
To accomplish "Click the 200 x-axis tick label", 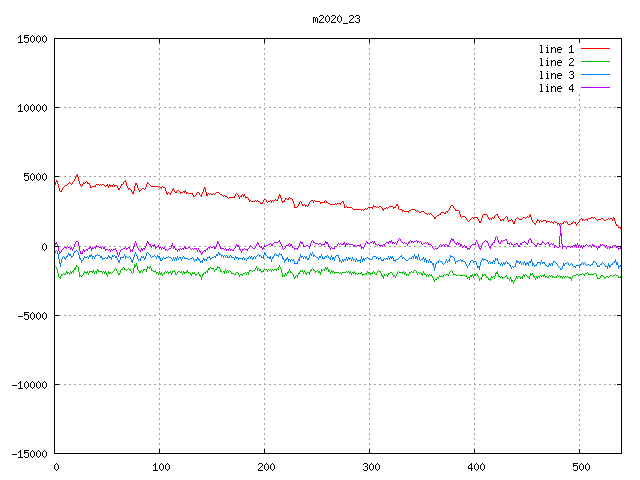I will [x=265, y=467].
